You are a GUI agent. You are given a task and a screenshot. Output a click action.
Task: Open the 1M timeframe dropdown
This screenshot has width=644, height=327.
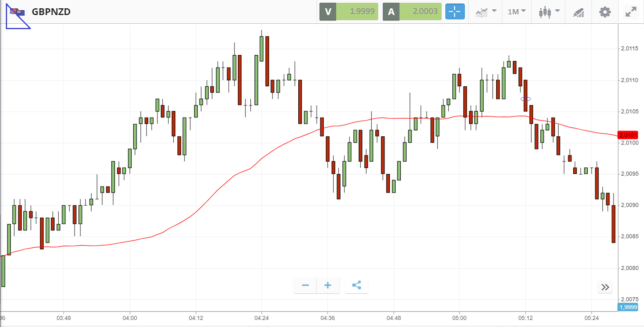click(517, 12)
